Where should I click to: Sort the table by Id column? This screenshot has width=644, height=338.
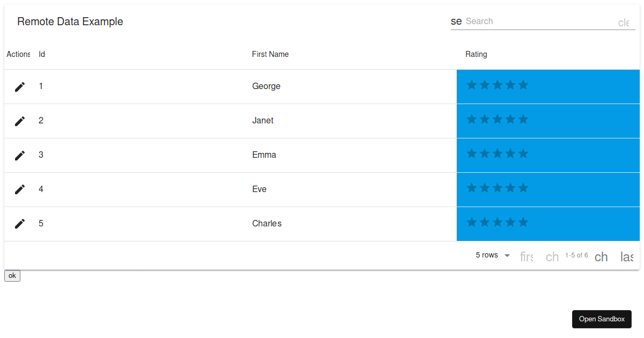pyautogui.click(x=41, y=54)
